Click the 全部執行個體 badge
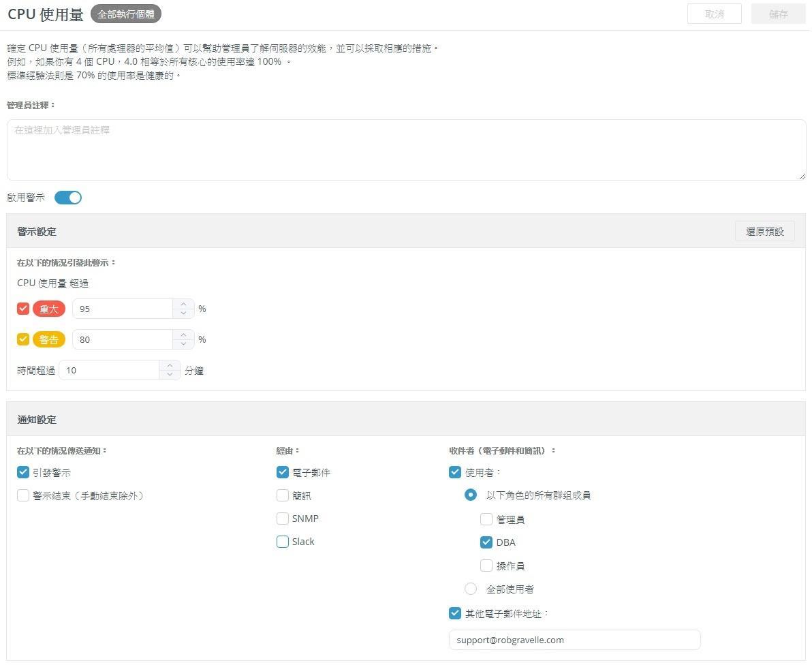This screenshot has height=665, width=812. coord(126,14)
